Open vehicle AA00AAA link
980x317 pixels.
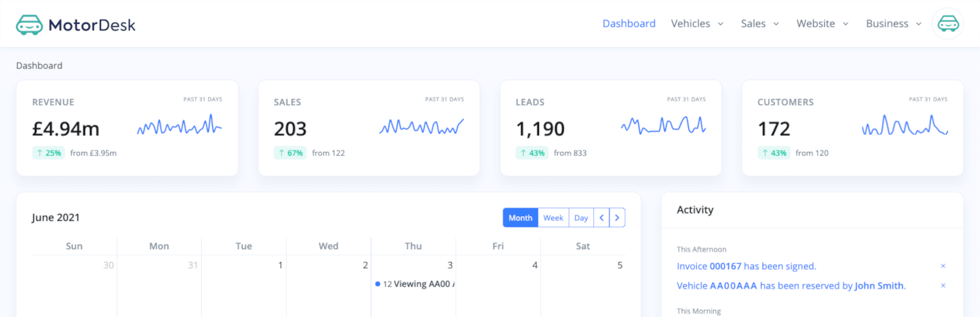[734, 286]
